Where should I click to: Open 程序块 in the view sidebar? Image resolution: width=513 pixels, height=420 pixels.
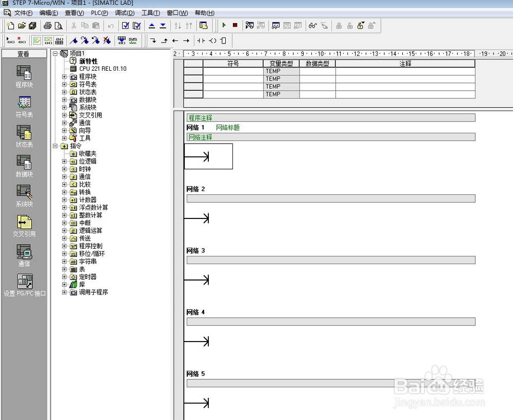pos(24,76)
